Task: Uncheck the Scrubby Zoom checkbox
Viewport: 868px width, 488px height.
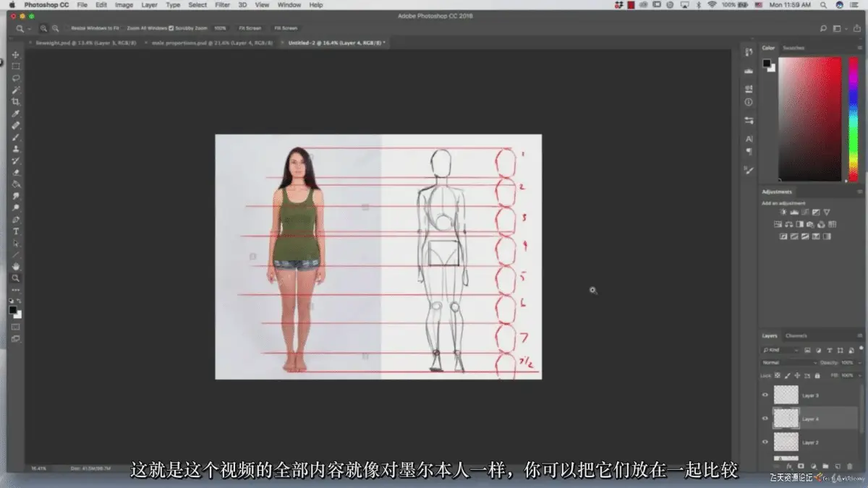Action: [x=171, y=28]
